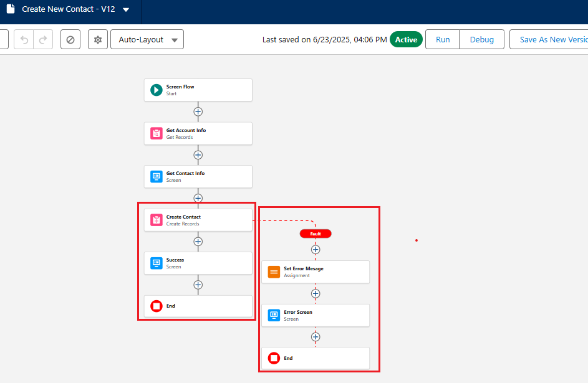Select the Get Contact Info screen icon

157,176
